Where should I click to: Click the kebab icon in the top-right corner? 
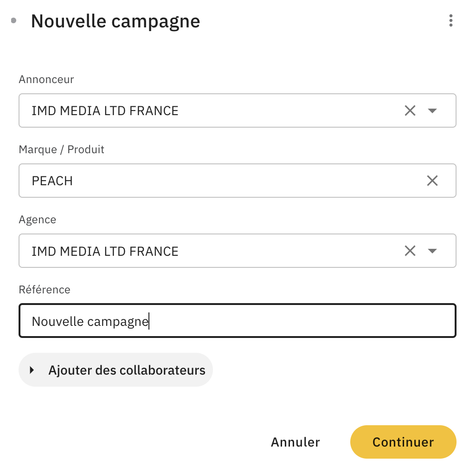click(450, 20)
